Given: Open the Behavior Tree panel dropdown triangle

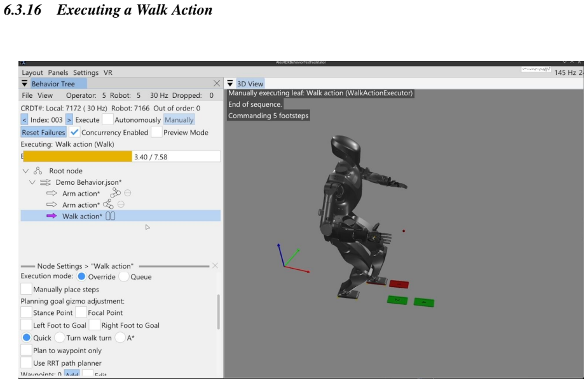Looking at the screenshot, I should [25, 84].
